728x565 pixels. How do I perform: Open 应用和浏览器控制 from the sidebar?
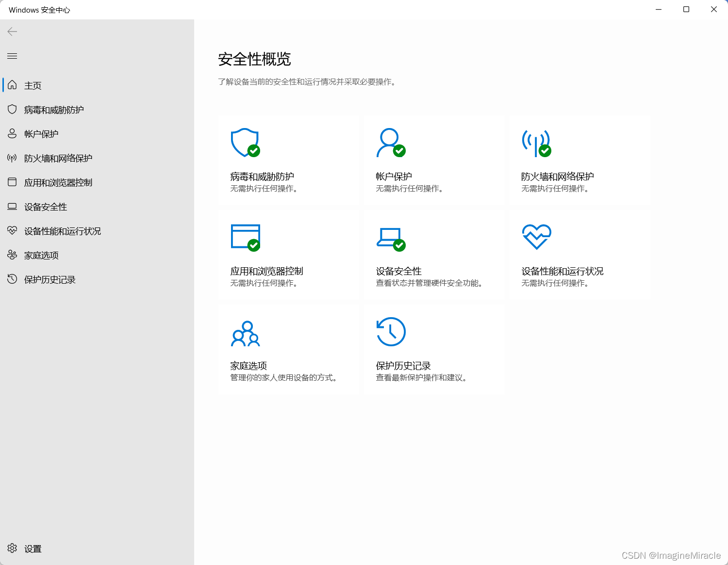(97, 182)
